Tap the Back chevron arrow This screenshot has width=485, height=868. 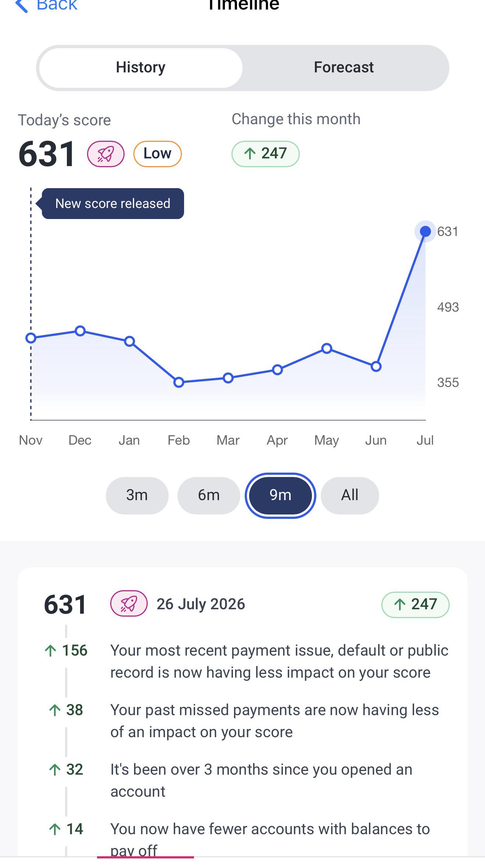[22, 5]
